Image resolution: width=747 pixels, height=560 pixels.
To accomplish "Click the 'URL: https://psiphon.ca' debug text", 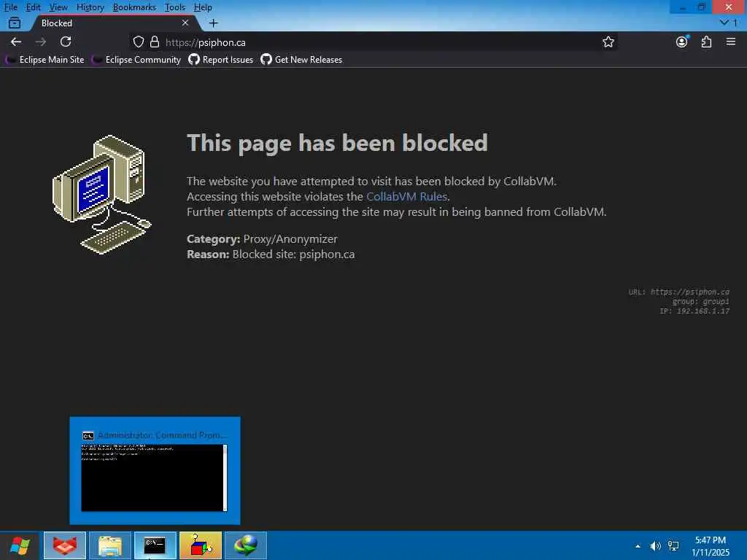I will coord(679,292).
